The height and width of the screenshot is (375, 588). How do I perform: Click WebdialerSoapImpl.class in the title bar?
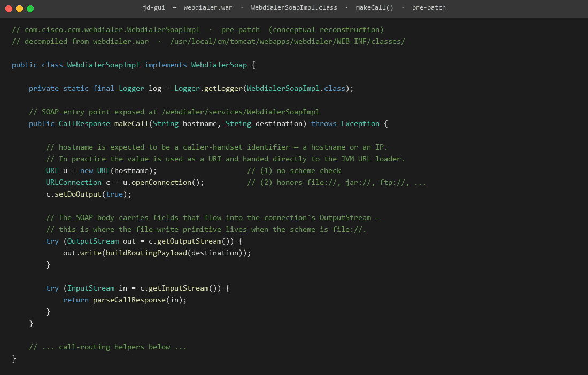tap(293, 8)
